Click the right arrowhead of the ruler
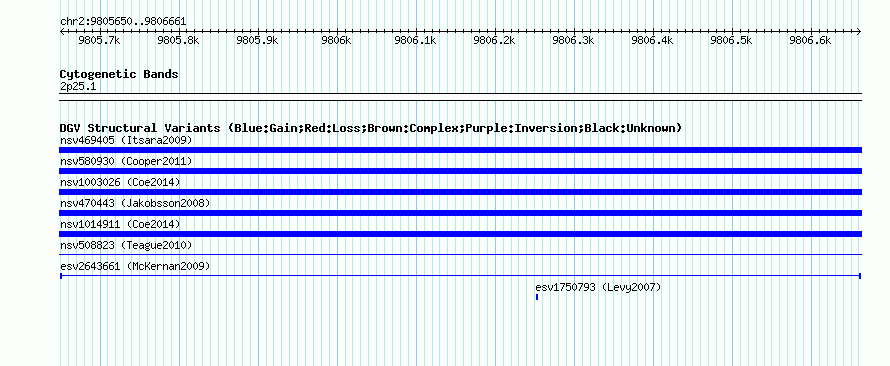This screenshot has height=366, width=890. 859,31
